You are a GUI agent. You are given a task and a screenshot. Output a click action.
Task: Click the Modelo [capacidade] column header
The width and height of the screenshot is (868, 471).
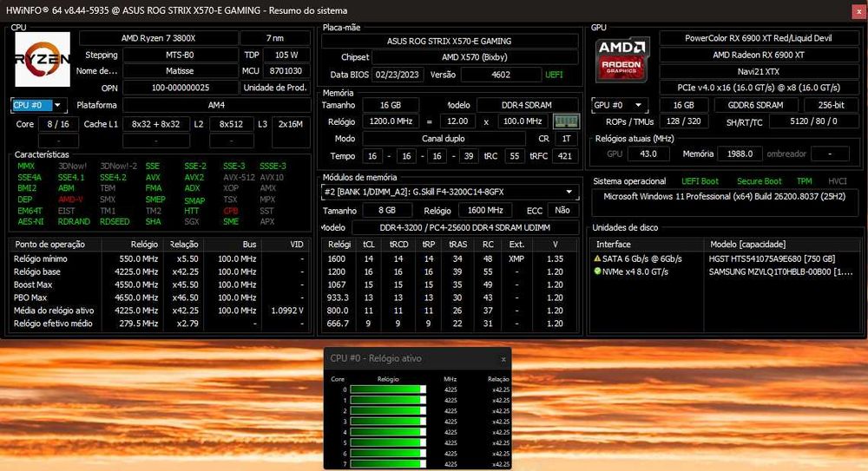(782, 244)
